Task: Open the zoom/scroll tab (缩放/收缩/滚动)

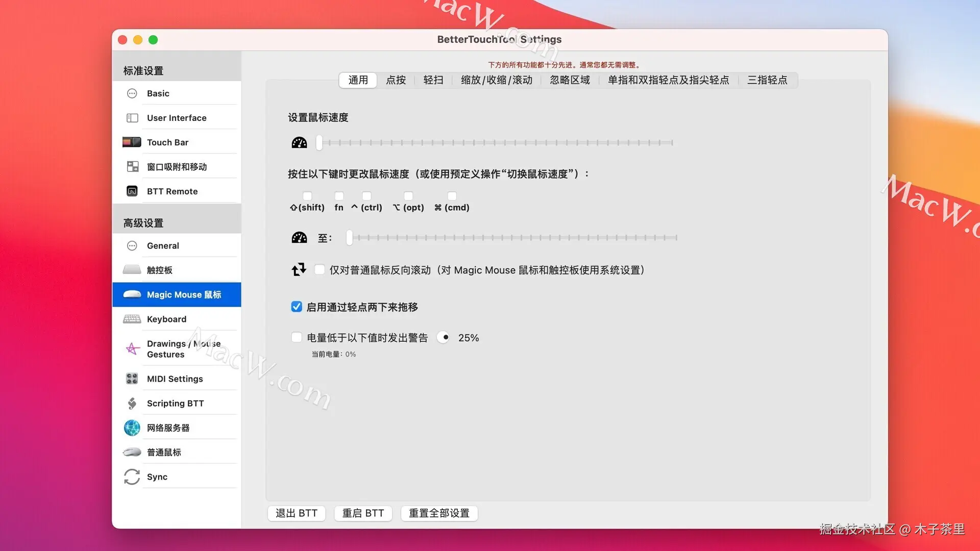Action: tap(496, 80)
